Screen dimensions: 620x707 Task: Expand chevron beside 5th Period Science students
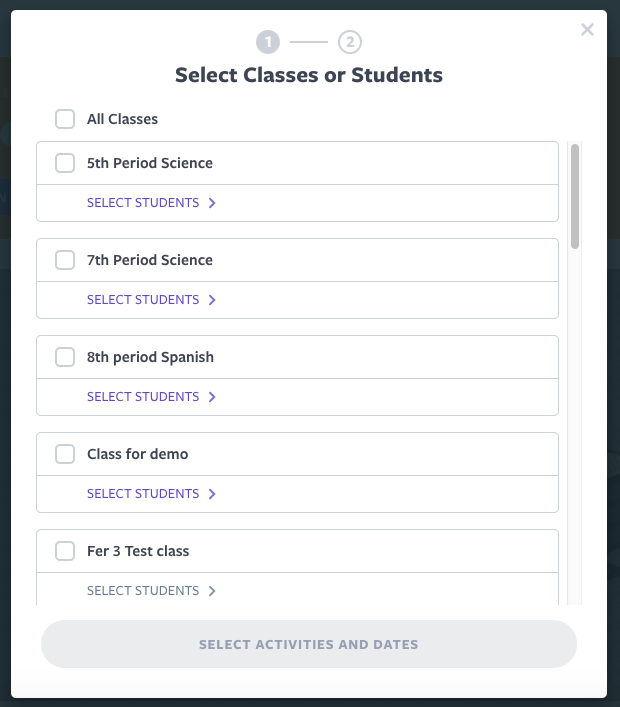click(212, 203)
